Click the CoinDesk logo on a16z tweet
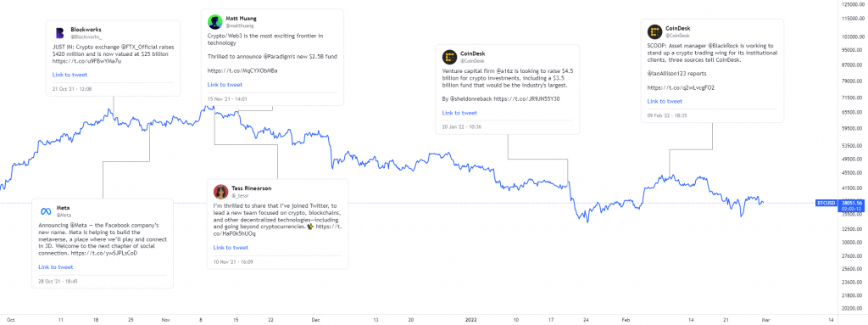The width and height of the screenshot is (868, 325). click(x=449, y=57)
